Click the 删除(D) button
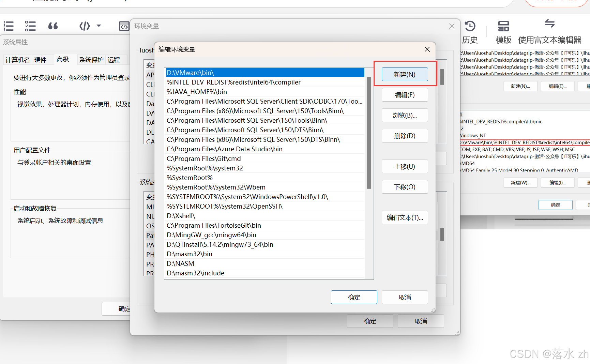Viewport: 590px width, 364px height. [x=405, y=136]
